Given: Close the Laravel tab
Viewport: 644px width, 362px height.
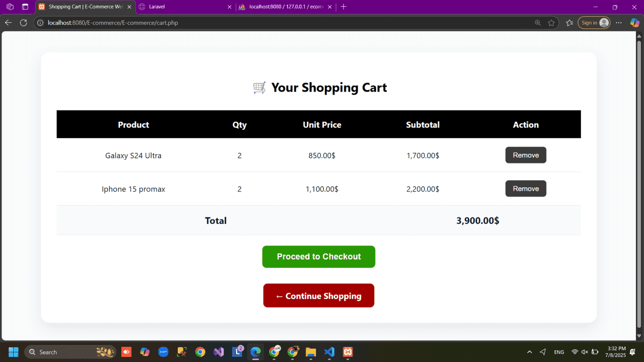Looking at the screenshot, I should 229,7.
